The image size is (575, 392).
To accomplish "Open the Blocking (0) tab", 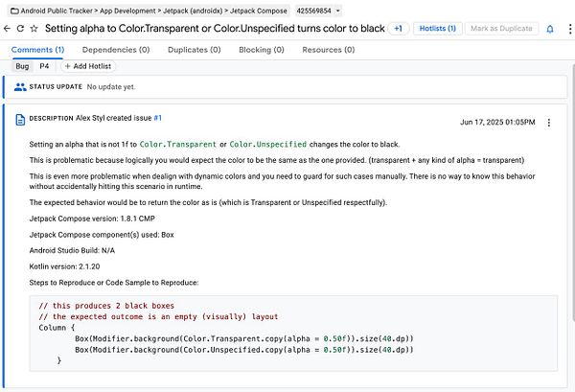I will (262, 50).
